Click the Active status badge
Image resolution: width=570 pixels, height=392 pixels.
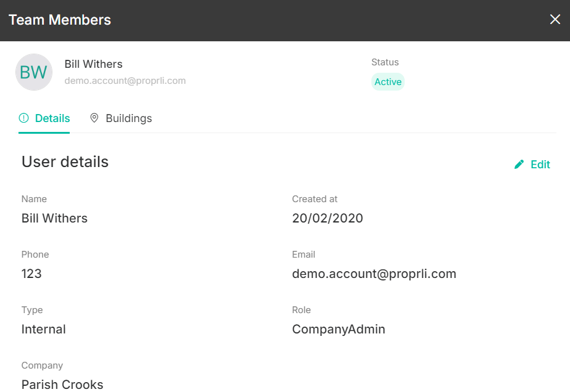388,82
